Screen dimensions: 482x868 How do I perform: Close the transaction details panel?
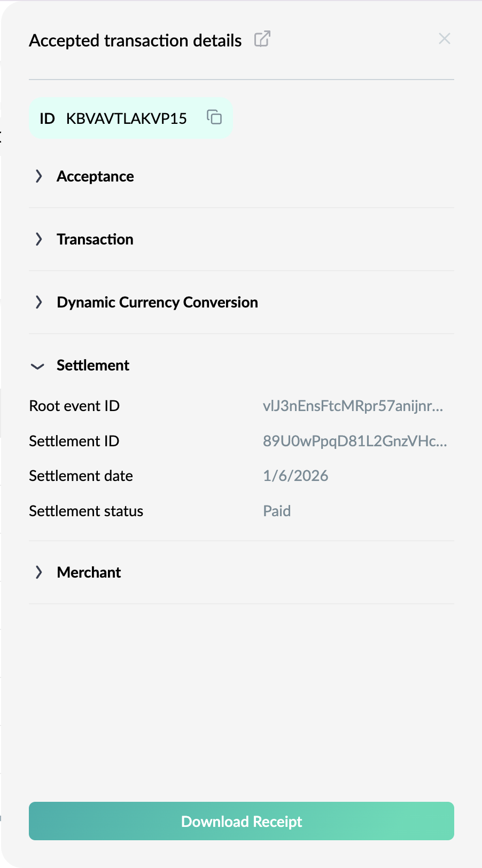(445, 38)
